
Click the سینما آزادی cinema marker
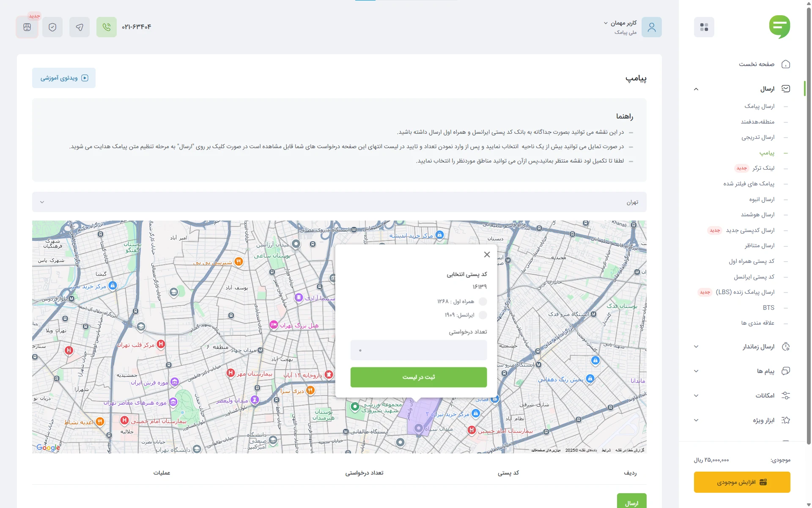coord(299,298)
